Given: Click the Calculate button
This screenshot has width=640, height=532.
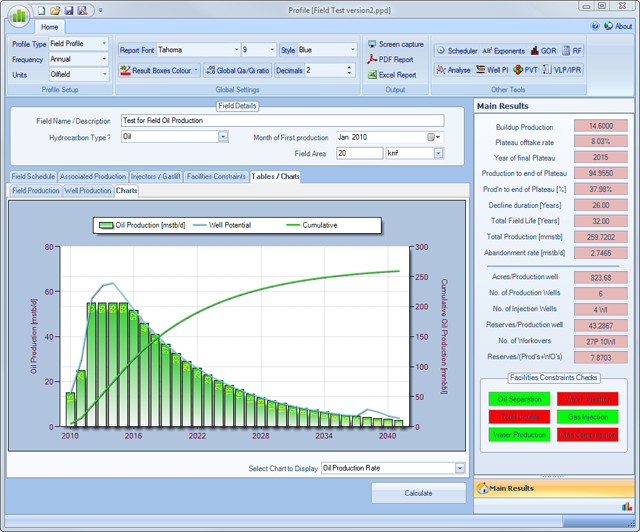Looking at the screenshot, I should coord(418,493).
